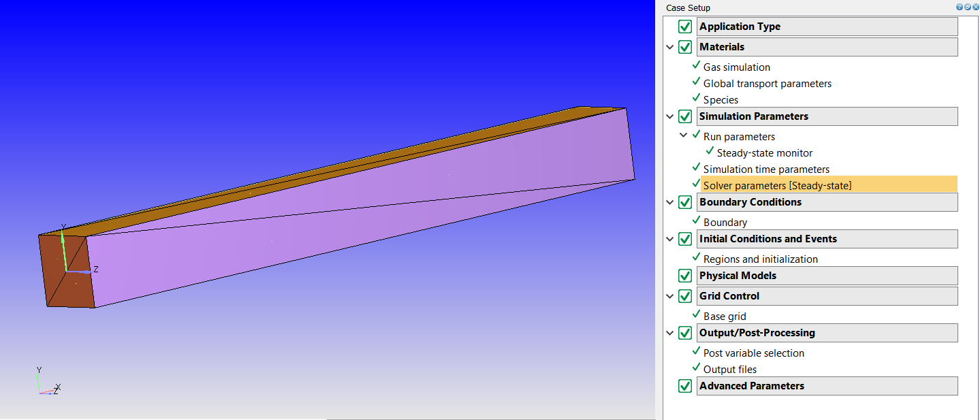Toggle the Physical Models checkbox

[684, 275]
